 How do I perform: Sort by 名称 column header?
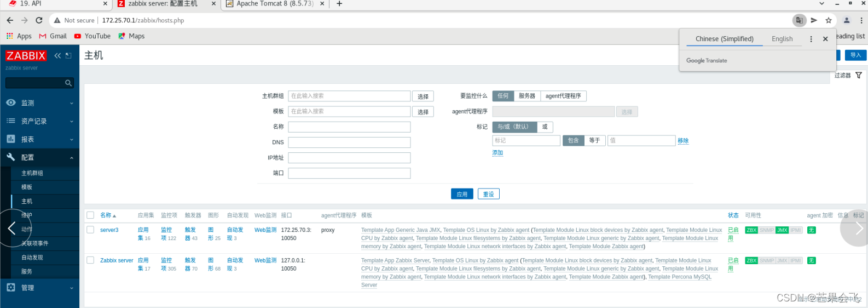108,215
